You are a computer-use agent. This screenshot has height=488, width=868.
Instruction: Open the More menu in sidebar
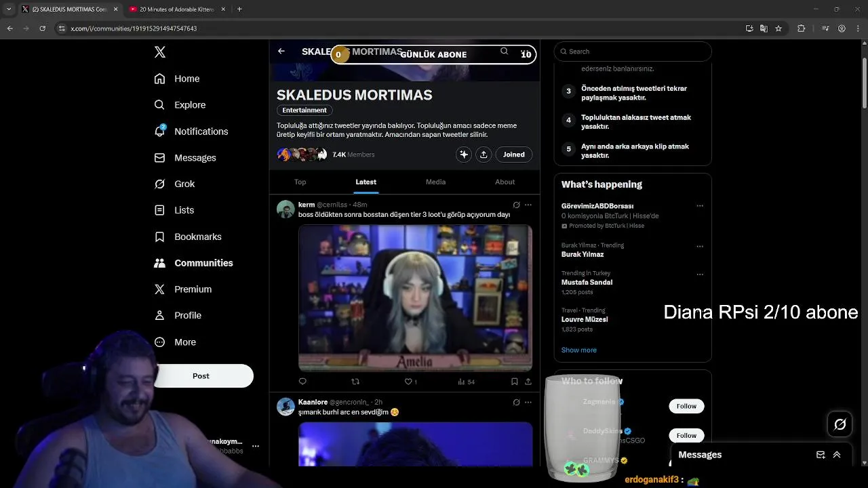point(175,342)
